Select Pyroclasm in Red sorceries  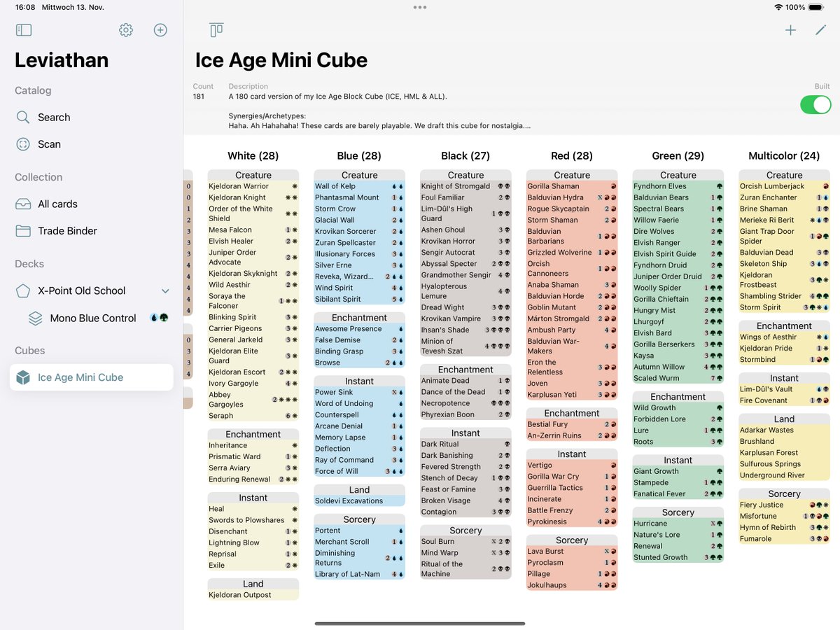pos(572,562)
